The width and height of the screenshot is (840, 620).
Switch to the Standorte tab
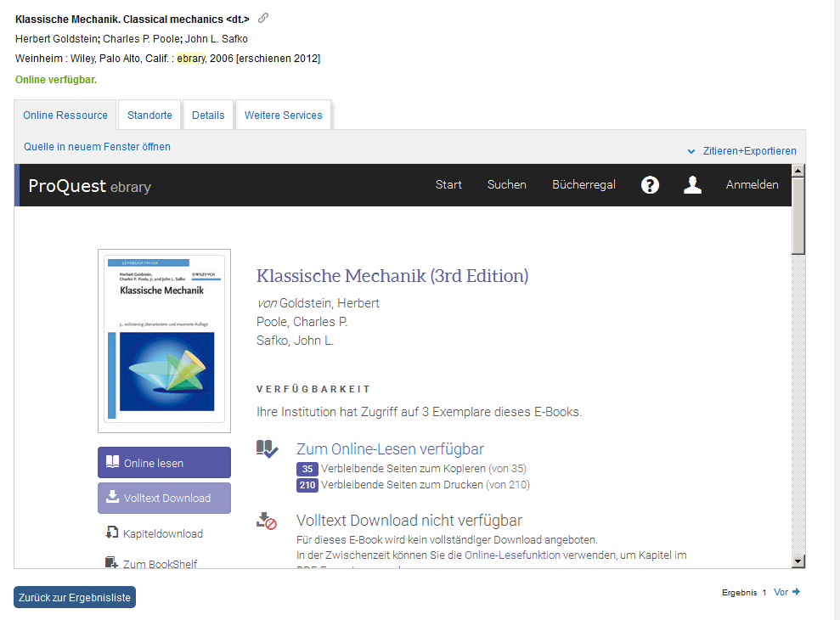(x=149, y=115)
